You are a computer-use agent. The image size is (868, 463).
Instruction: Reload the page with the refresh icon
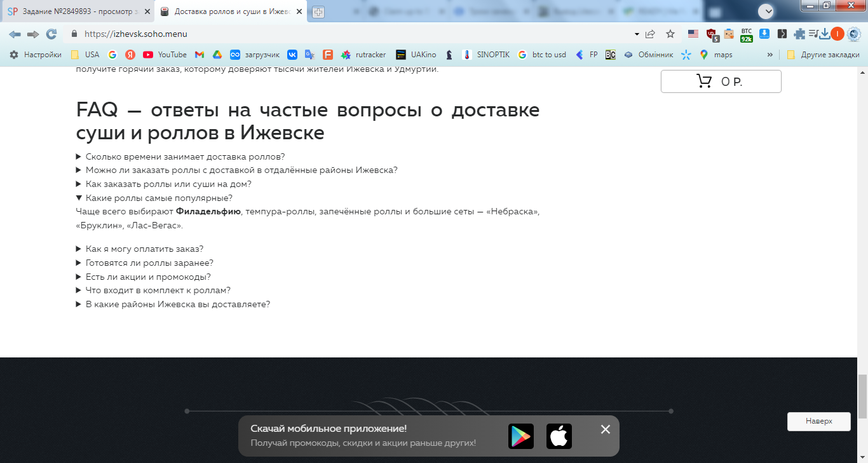pos(51,34)
